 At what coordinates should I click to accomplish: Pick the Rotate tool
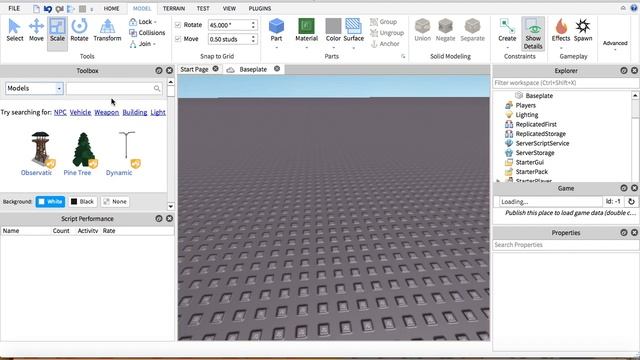(x=79, y=30)
